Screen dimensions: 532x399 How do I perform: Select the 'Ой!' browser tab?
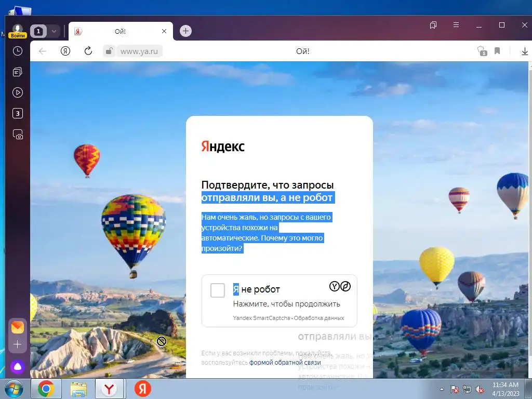point(121,31)
